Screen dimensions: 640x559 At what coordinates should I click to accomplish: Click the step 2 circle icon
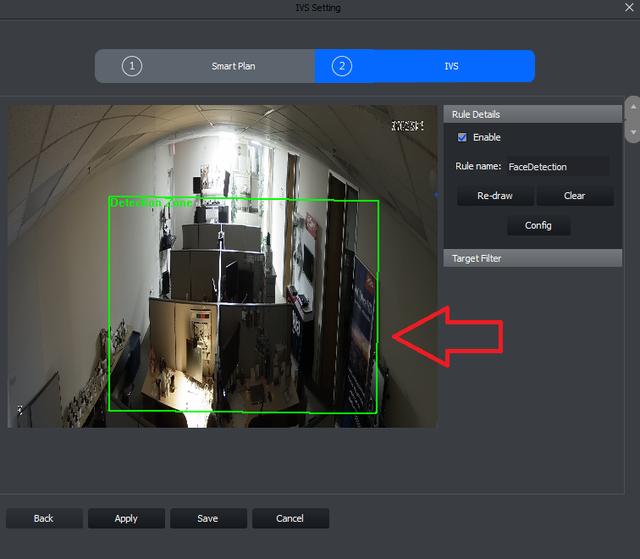(x=342, y=67)
